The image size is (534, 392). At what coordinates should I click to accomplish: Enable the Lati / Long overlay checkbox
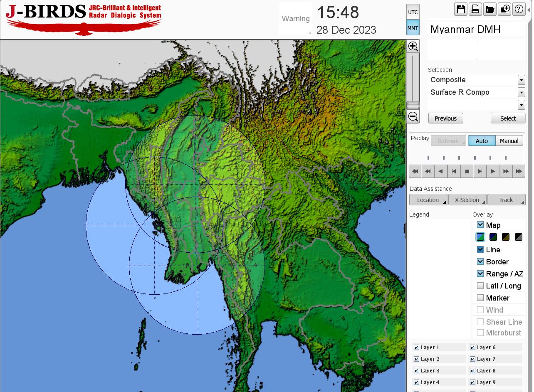[x=480, y=286]
